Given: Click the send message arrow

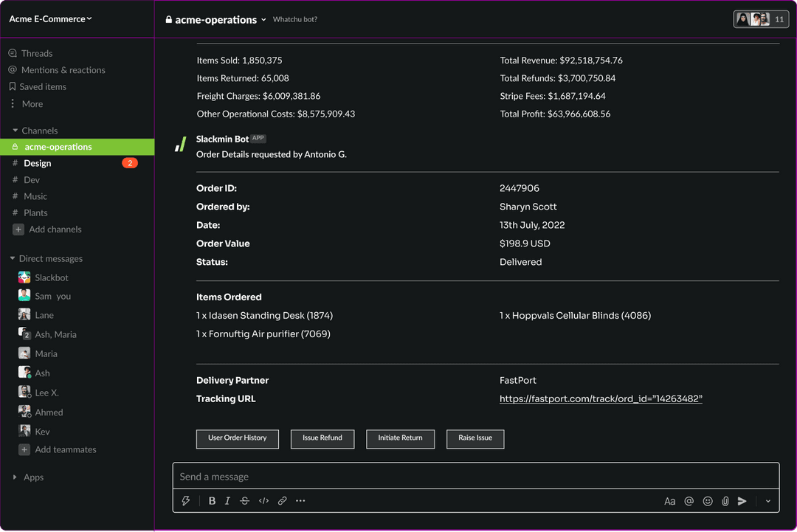Looking at the screenshot, I should [742, 501].
